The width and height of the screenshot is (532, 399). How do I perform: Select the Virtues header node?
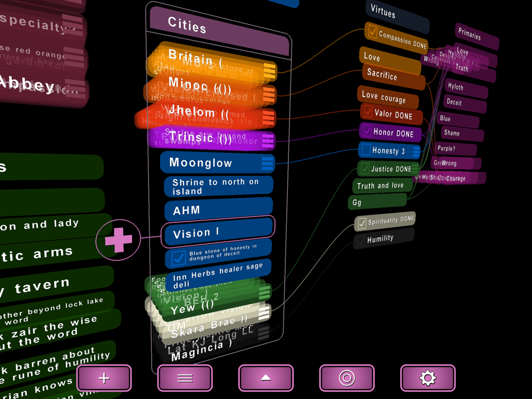pos(397,15)
